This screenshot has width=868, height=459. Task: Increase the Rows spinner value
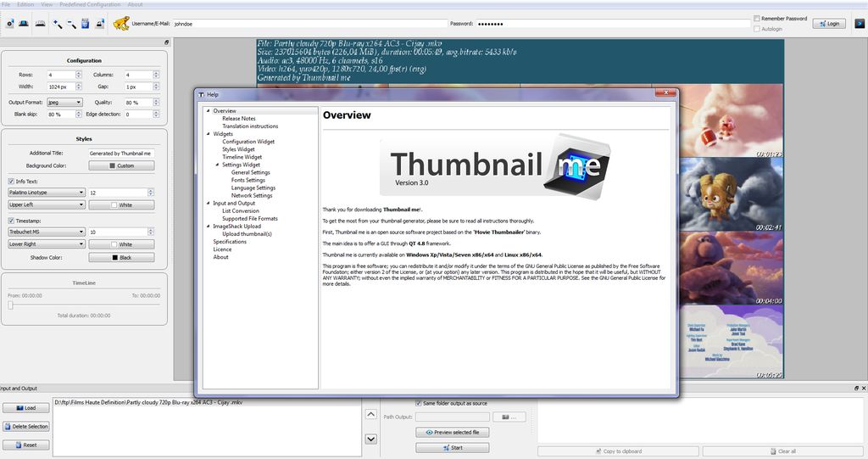[x=78, y=73]
